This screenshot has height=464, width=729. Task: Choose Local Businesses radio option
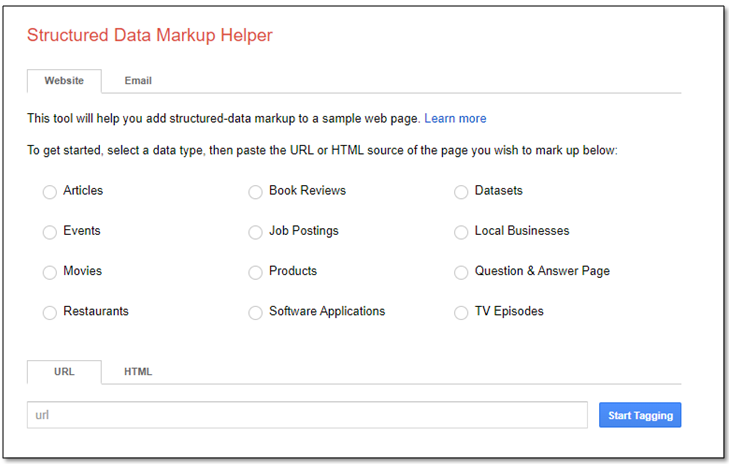click(461, 232)
